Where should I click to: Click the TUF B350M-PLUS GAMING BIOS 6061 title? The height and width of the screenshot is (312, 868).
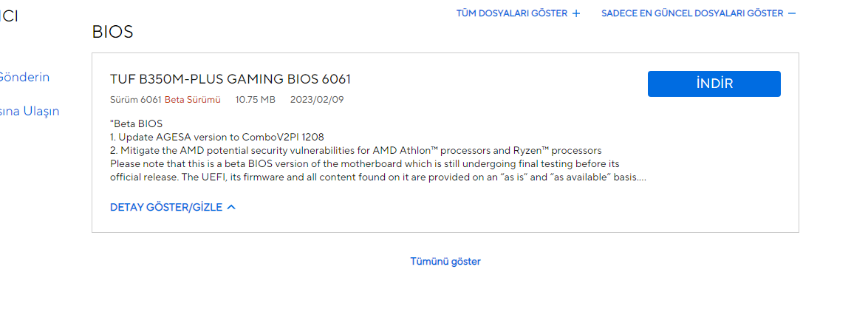pos(230,80)
